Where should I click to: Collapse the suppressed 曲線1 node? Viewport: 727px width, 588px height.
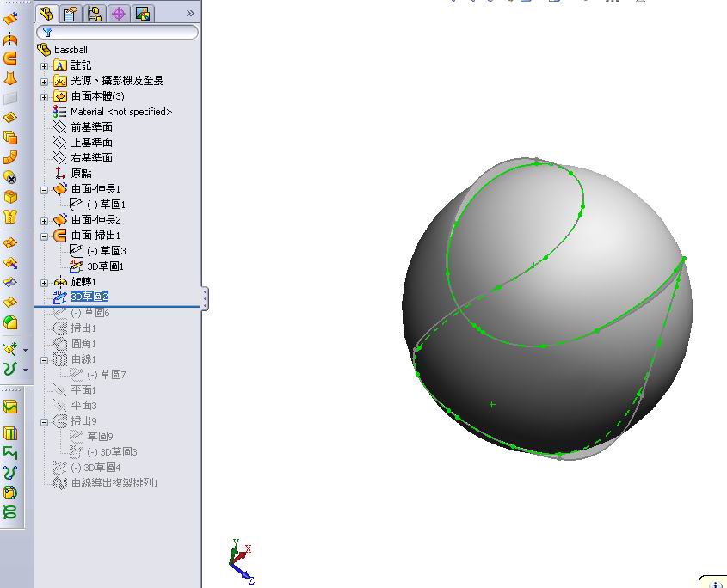coord(44,360)
